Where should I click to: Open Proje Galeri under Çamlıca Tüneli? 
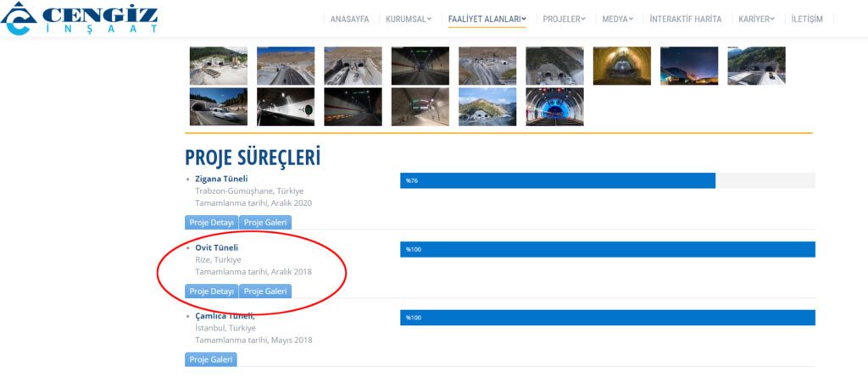pyautogui.click(x=211, y=360)
